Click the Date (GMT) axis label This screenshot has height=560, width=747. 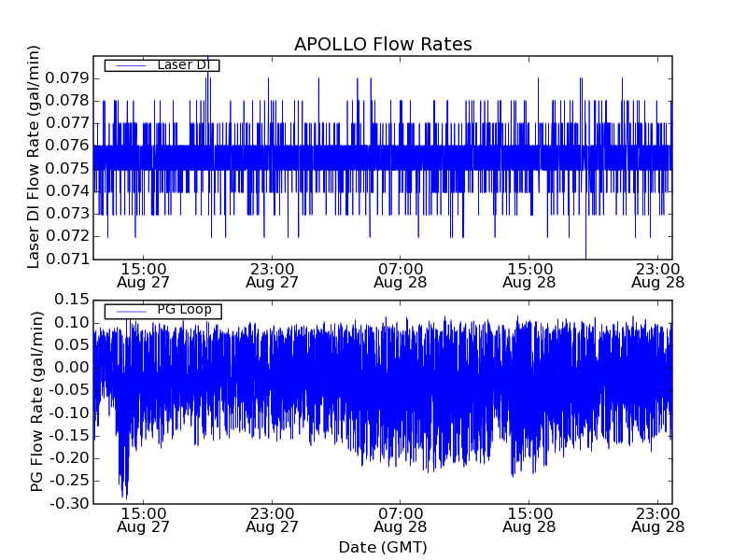coord(383,547)
